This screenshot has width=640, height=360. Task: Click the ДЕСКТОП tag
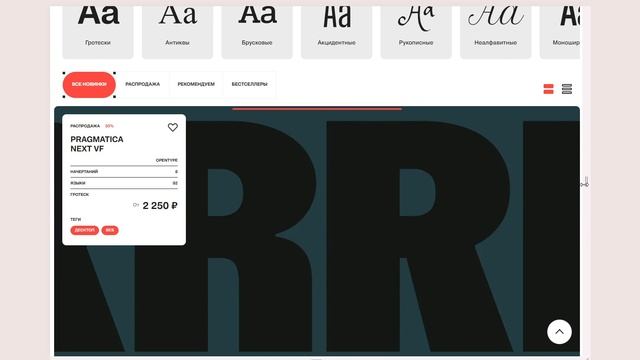84,230
